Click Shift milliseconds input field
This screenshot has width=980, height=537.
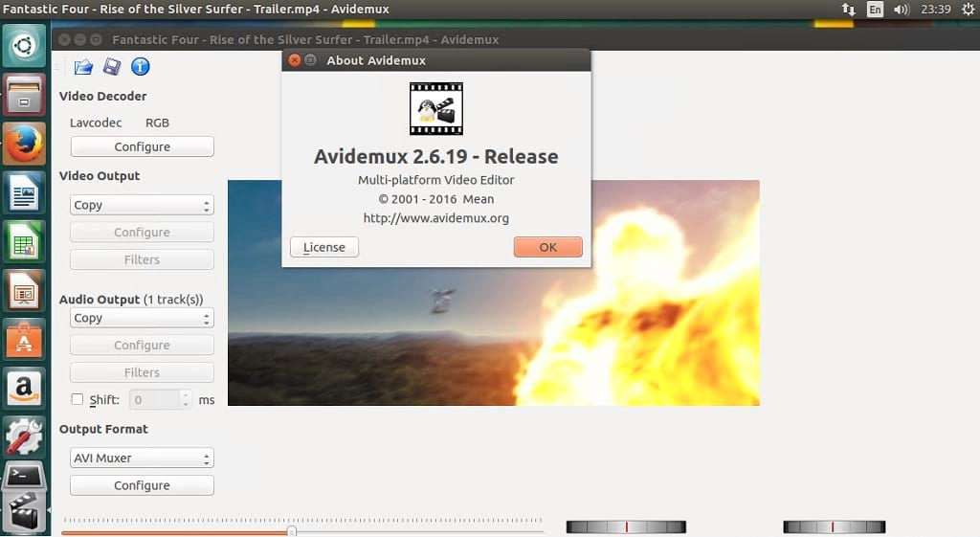coord(154,399)
